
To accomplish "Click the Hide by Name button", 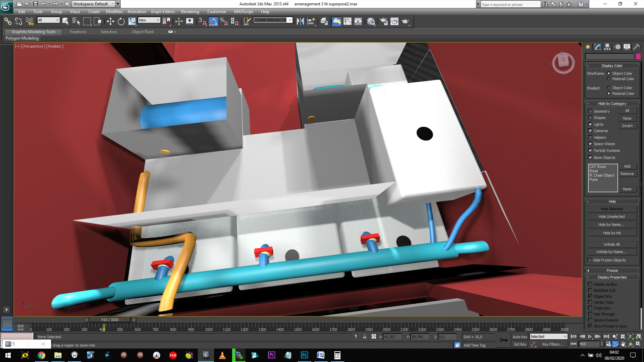I will pyautogui.click(x=611, y=225).
